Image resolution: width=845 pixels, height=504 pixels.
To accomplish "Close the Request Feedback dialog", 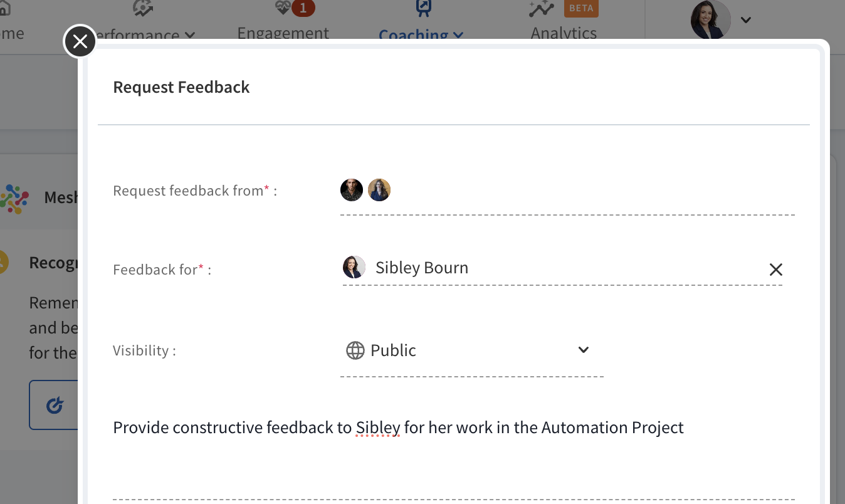I will pyautogui.click(x=80, y=42).
